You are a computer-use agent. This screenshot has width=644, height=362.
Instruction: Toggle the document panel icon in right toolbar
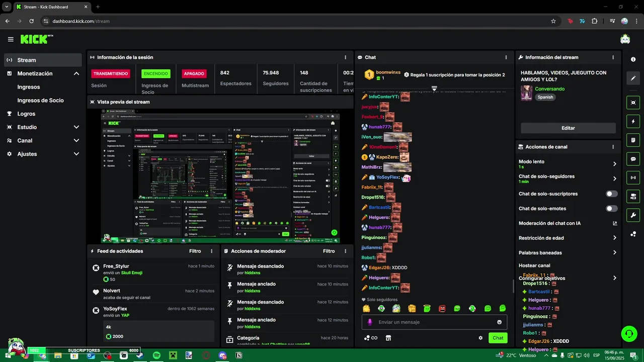633,140
